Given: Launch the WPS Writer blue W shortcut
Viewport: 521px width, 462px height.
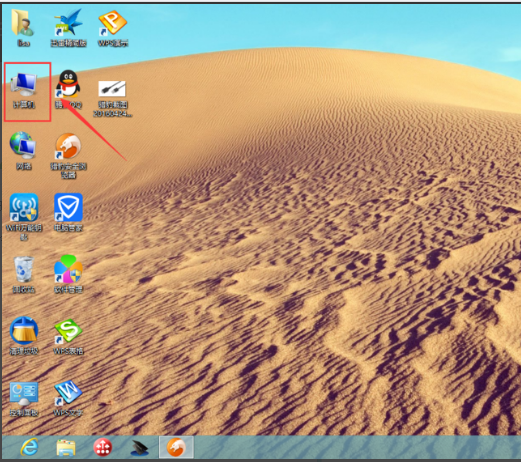Looking at the screenshot, I should 68,398.
